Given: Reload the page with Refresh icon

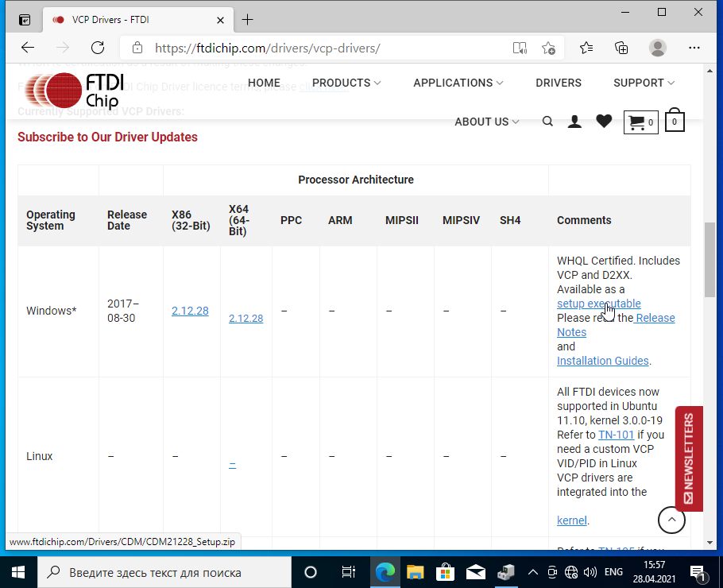Looking at the screenshot, I should [98, 48].
